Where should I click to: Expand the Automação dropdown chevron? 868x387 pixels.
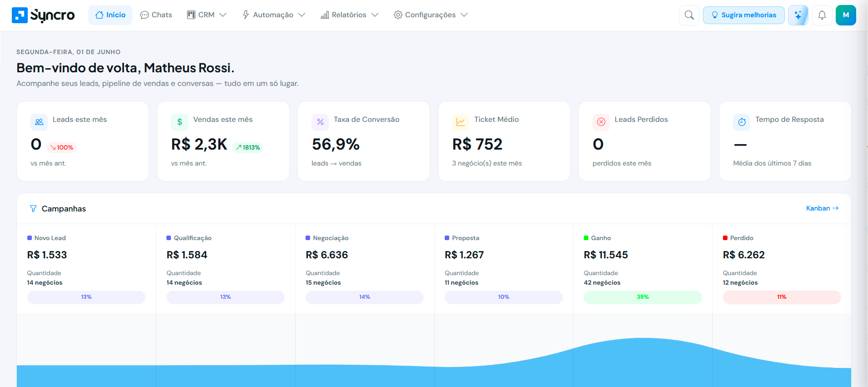[301, 15]
